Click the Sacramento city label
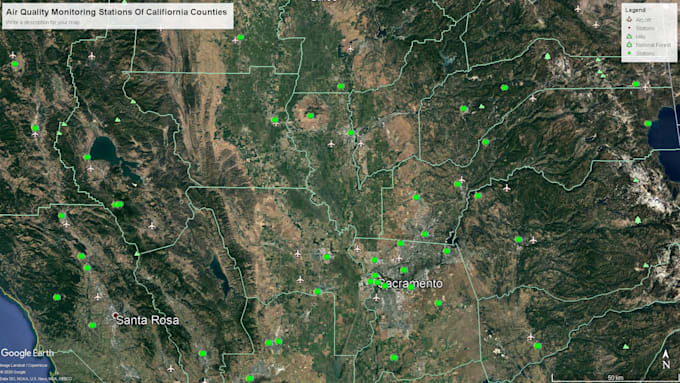 tap(411, 284)
